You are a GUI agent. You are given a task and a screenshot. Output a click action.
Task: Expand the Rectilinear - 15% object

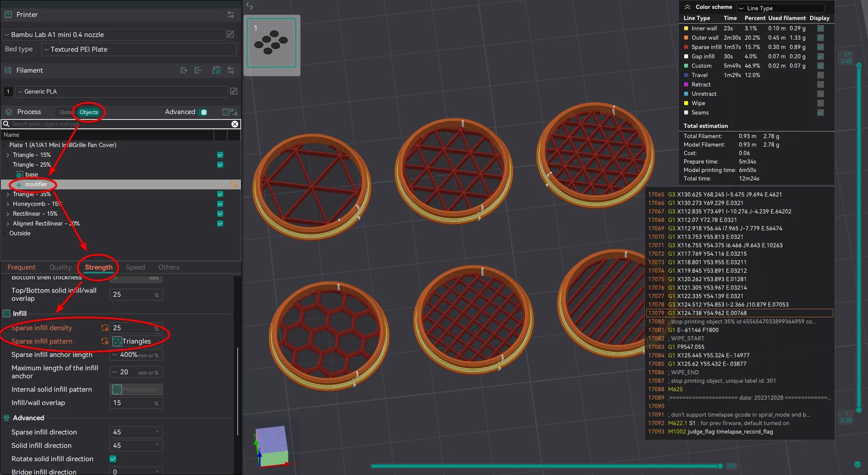tap(8, 214)
